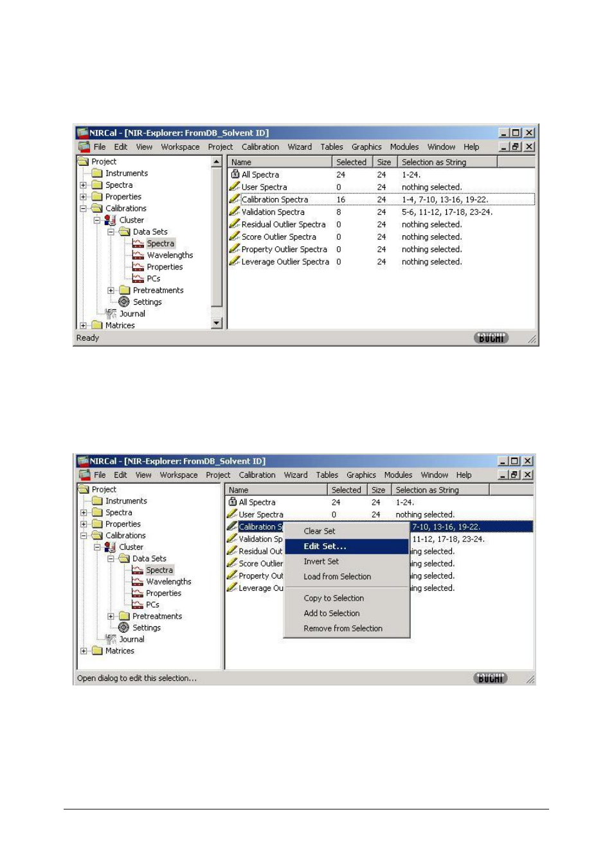Image resolution: width=614 pixels, height=868 pixels.
Task: Click the '1-4, 7-10, 13-16, 19-22.' selection string
Action: [445, 199]
